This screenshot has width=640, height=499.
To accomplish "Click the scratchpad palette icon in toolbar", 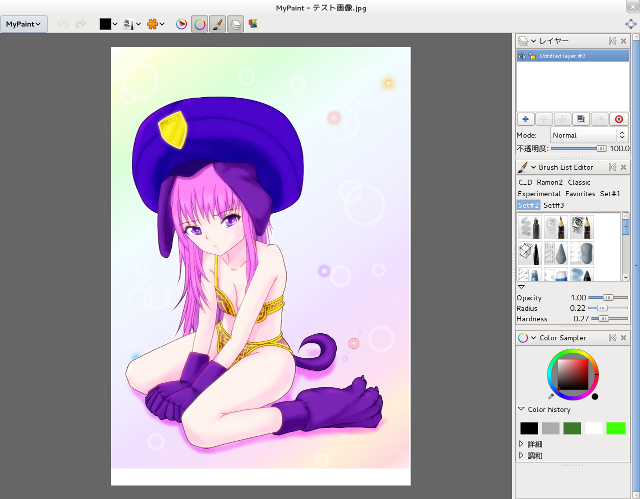I will (x=253, y=24).
